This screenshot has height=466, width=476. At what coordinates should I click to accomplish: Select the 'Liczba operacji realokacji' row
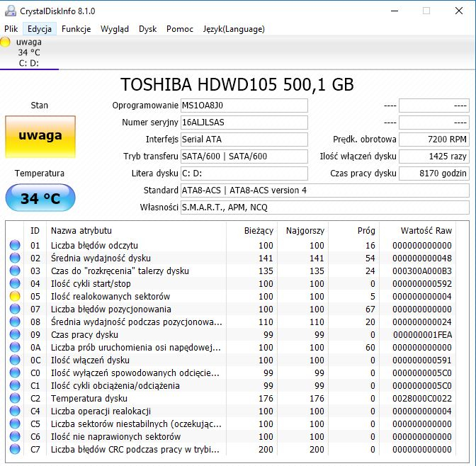pyautogui.click(x=231, y=411)
